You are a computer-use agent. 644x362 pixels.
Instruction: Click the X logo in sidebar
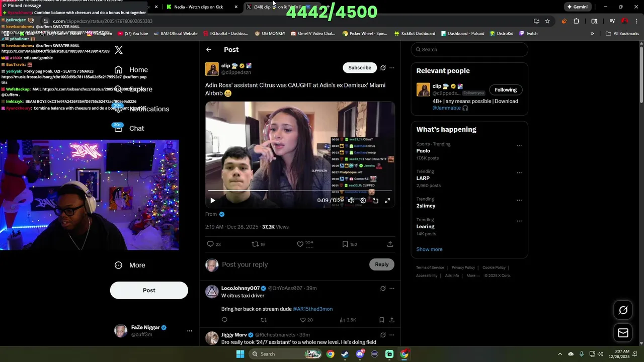pos(119,50)
